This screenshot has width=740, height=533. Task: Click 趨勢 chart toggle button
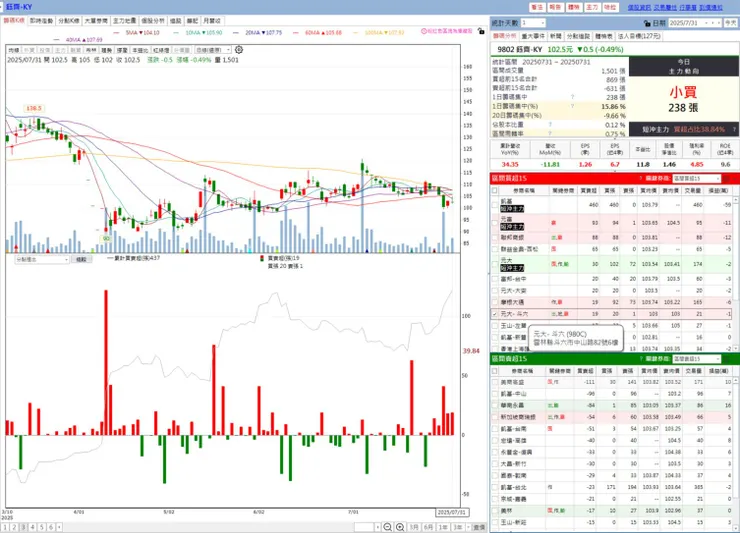coord(106,50)
